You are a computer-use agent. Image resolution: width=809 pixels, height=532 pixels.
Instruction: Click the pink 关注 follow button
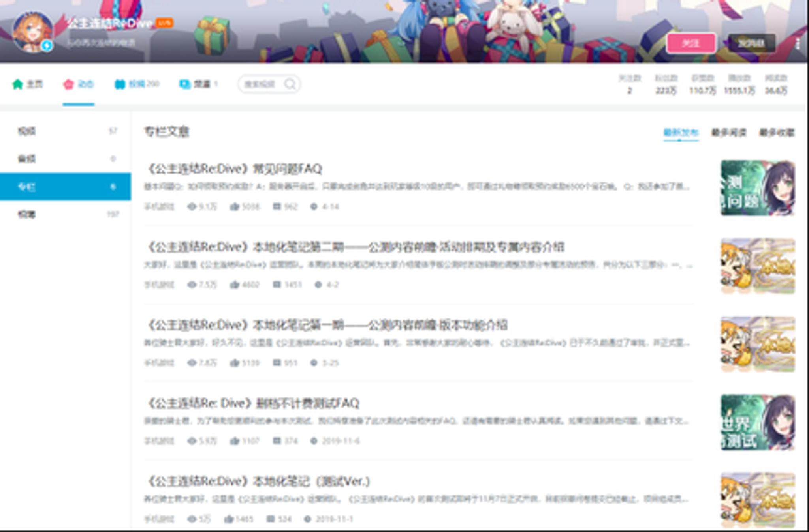[691, 43]
